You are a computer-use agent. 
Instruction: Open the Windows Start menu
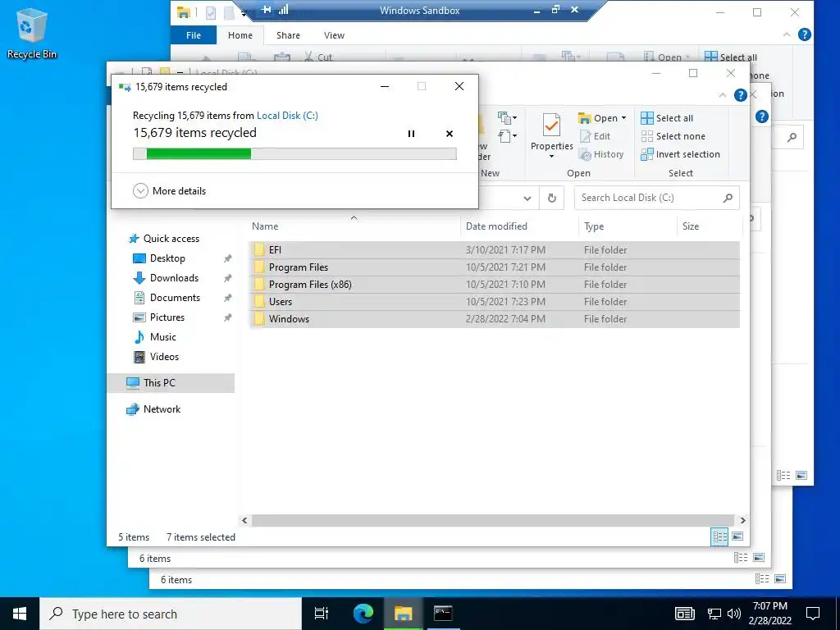tap(20, 614)
